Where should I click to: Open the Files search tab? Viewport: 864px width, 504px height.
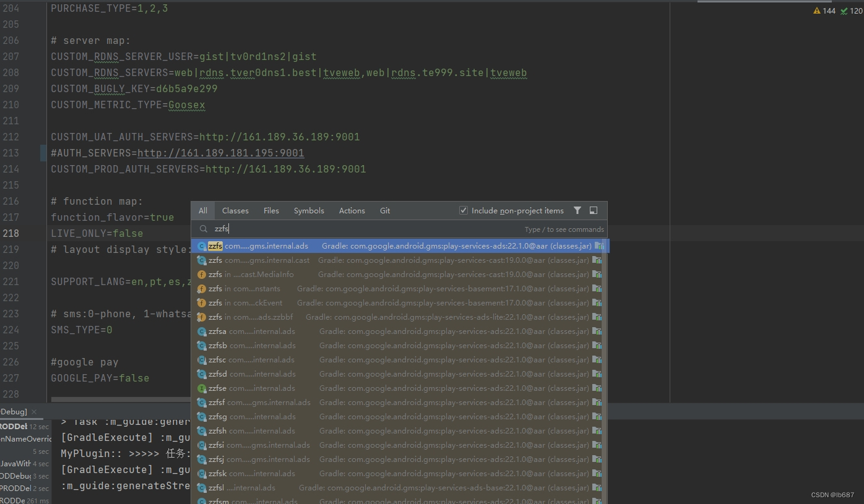[x=271, y=211]
